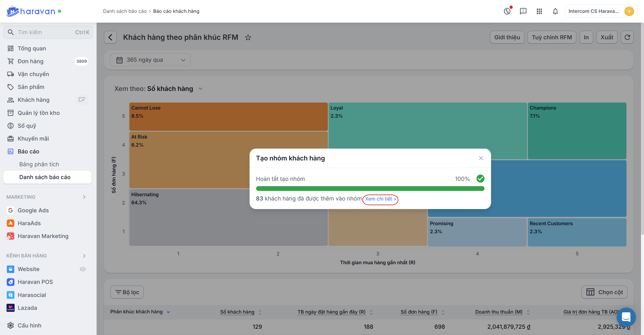Sort by Số đơn hàng (F) column

tap(443, 312)
